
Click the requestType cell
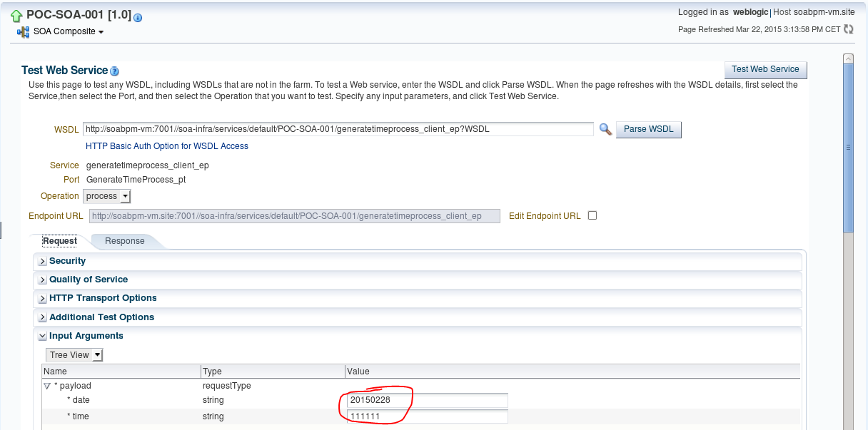click(x=227, y=386)
